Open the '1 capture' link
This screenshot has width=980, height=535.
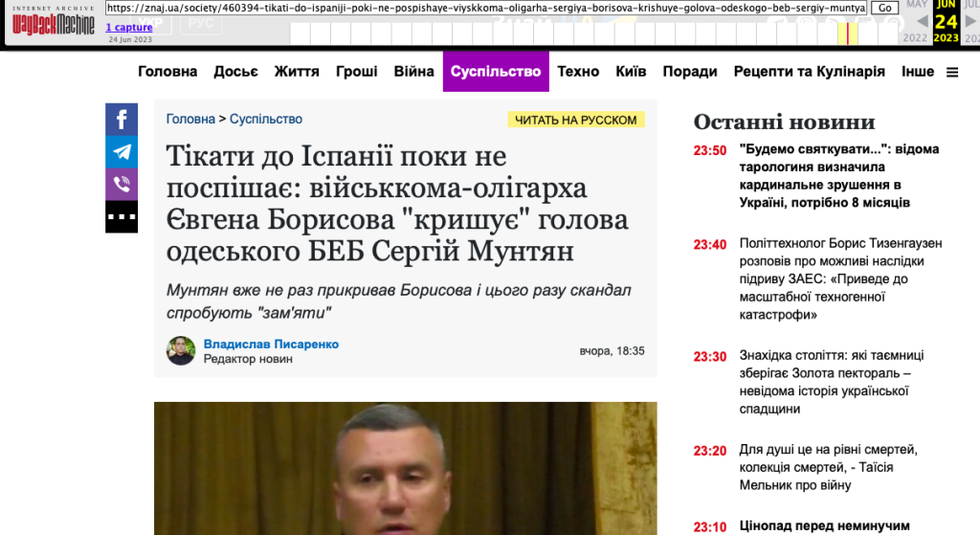(x=129, y=27)
